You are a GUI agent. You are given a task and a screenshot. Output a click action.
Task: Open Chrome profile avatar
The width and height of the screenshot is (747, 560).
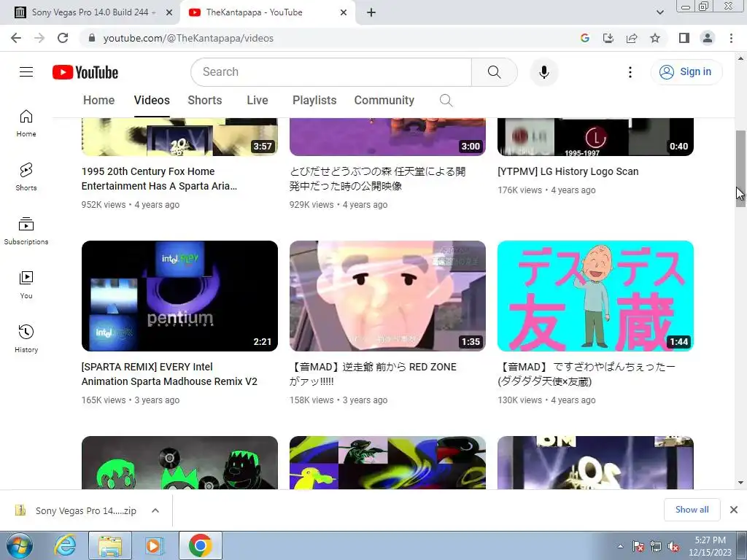[708, 38]
